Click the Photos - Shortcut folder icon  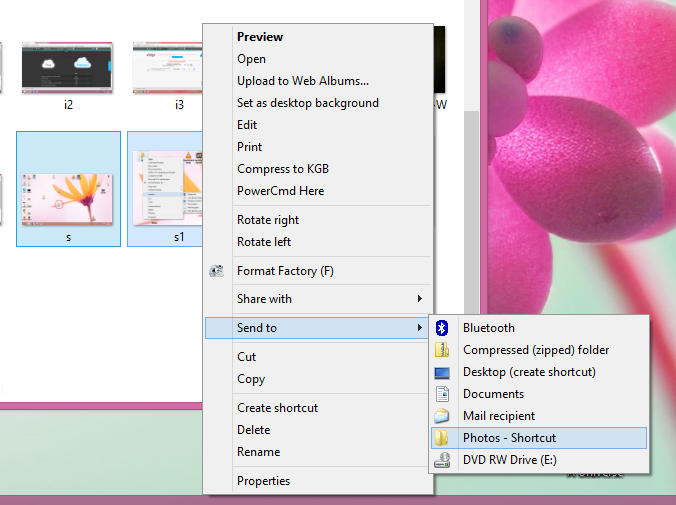coord(441,438)
